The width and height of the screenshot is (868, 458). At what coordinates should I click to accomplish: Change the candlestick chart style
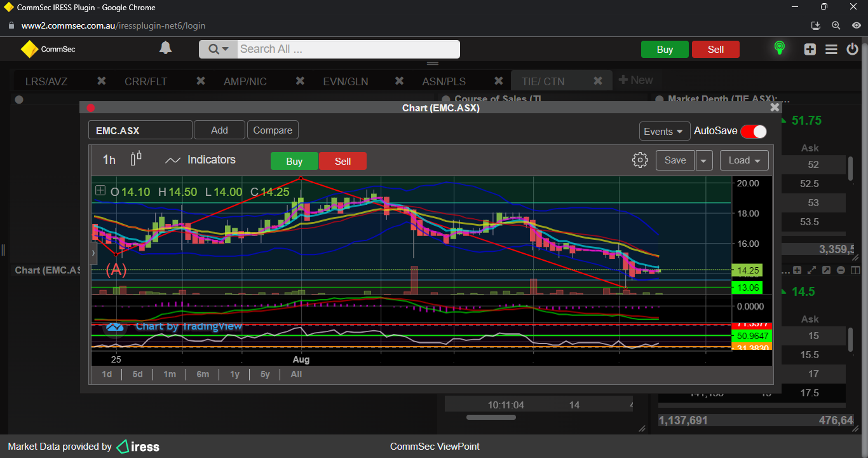(x=136, y=160)
